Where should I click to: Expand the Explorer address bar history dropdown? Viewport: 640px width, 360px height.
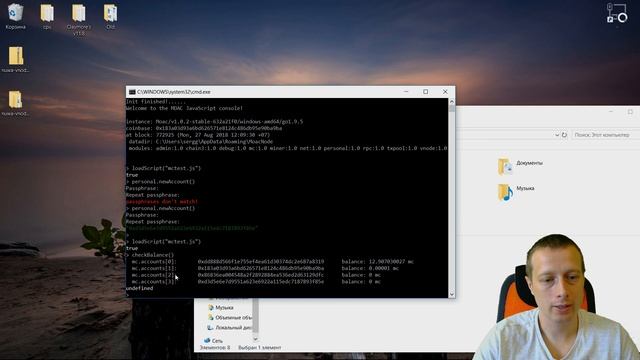556,135
